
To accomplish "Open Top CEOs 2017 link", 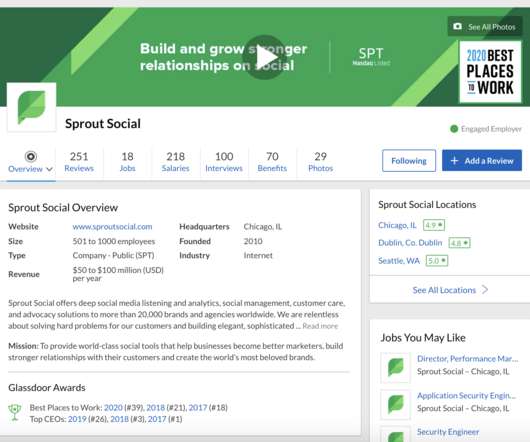I will (157, 419).
